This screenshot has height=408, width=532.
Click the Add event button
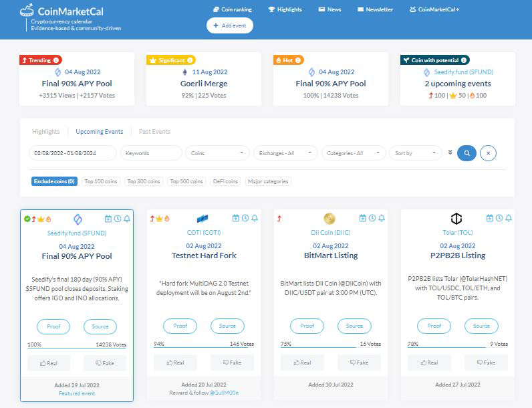coord(230,25)
